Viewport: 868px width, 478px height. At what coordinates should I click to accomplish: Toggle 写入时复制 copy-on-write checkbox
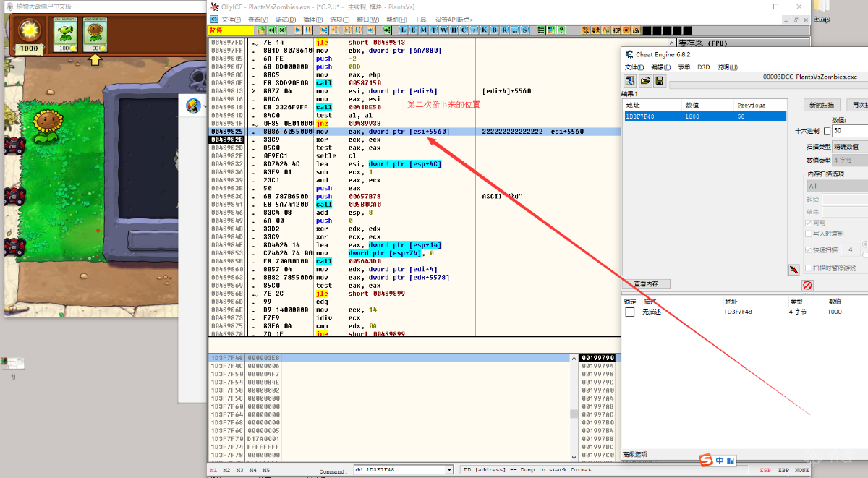pyautogui.click(x=809, y=234)
